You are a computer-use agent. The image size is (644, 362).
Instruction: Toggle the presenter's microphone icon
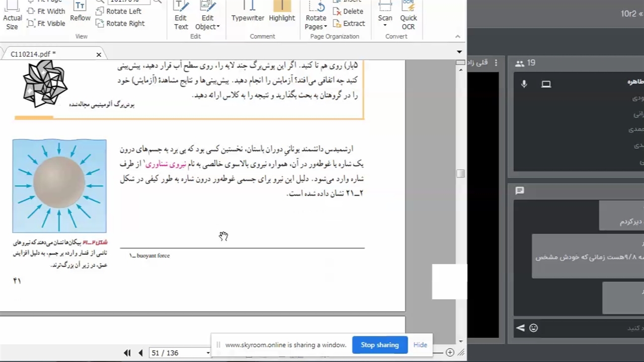524,84
